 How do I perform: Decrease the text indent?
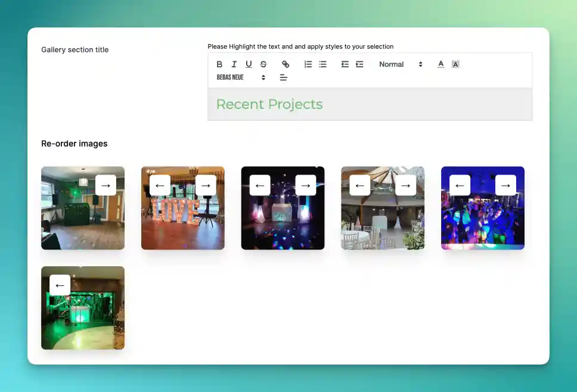click(x=345, y=64)
